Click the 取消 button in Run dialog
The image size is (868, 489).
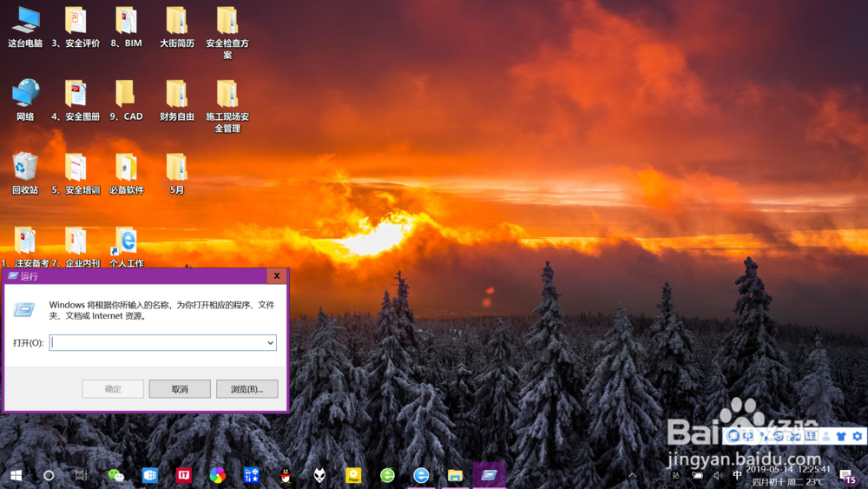click(180, 389)
